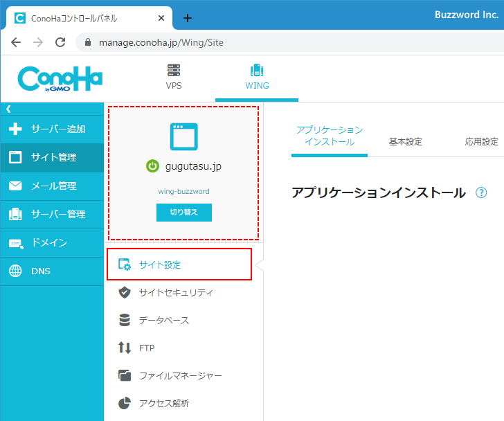Open ファイルマネージャー folder item
504x421 pixels.
180,376
